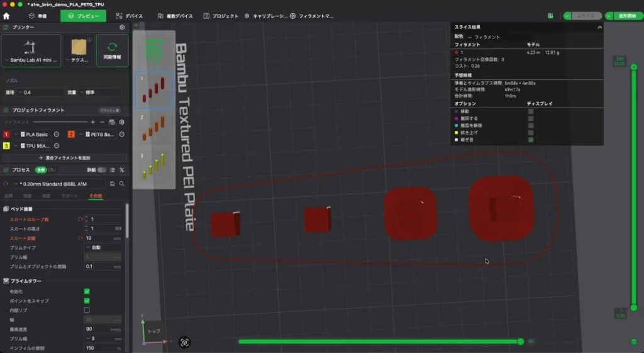Reset スカート距離 to default

tap(80, 238)
